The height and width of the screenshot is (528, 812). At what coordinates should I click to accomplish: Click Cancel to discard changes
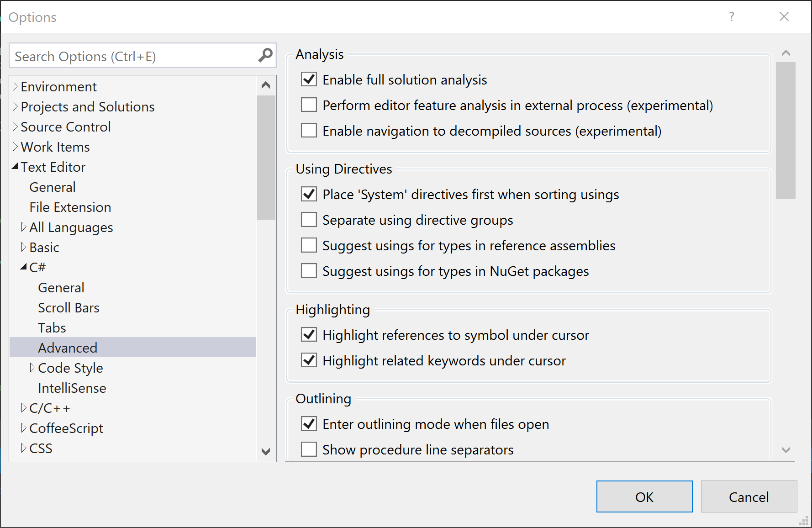click(x=749, y=496)
